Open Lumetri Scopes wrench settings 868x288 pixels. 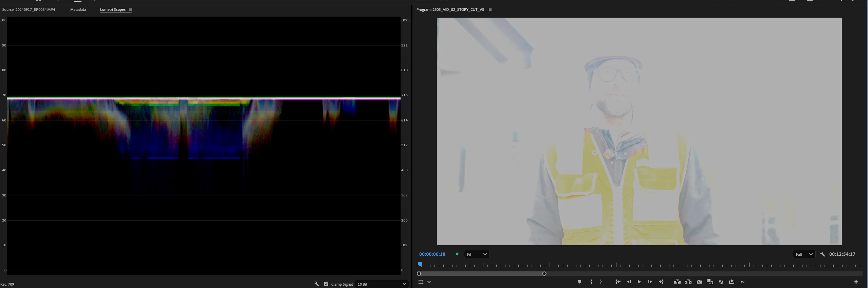(317, 284)
